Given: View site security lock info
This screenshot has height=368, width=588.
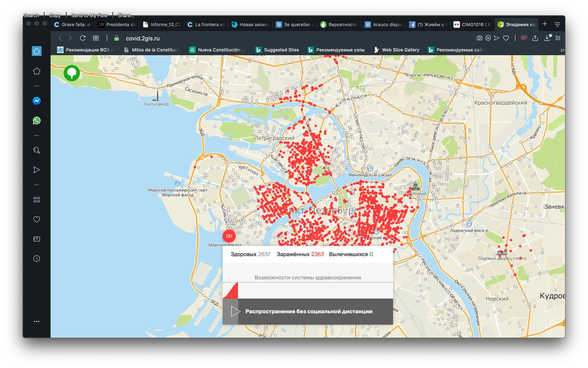Looking at the screenshot, I should [x=117, y=38].
